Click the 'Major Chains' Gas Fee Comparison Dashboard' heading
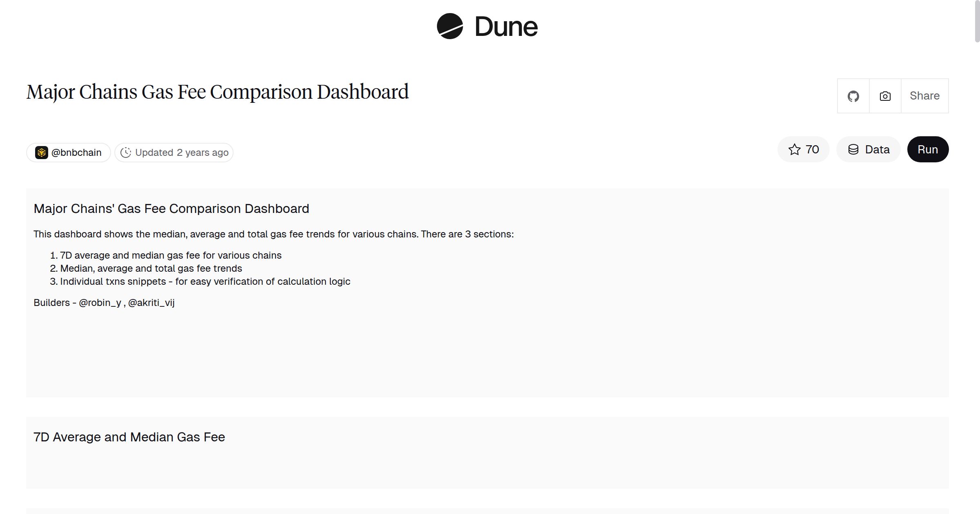 [171, 208]
